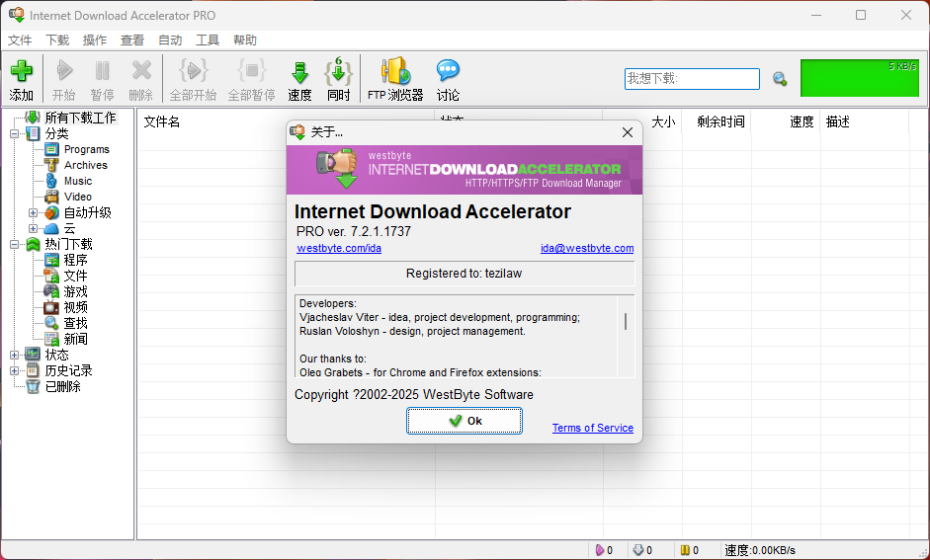Open the 帮助 menu
Viewport: 930px width, 560px height.
coord(245,40)
